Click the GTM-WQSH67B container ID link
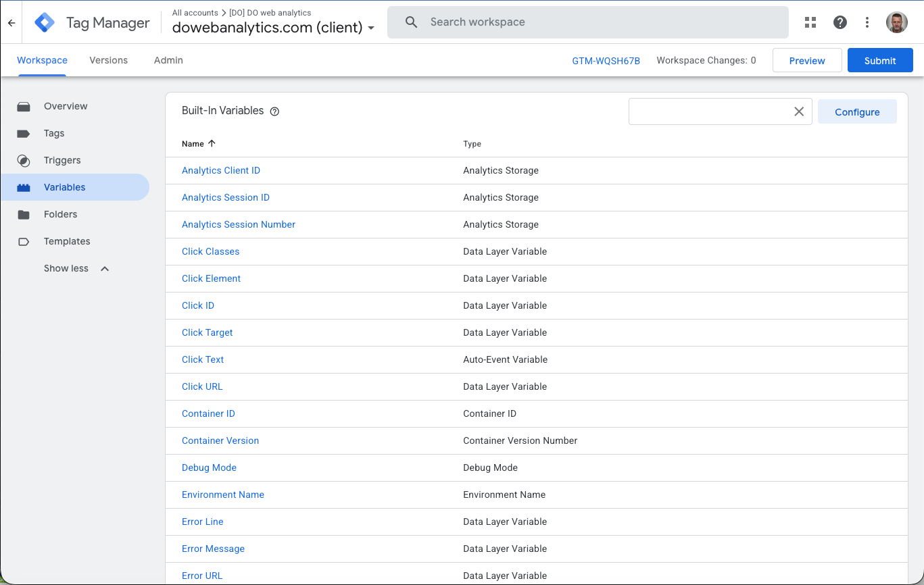This screenshot has width=924, height=585. (x=606, y=60)
